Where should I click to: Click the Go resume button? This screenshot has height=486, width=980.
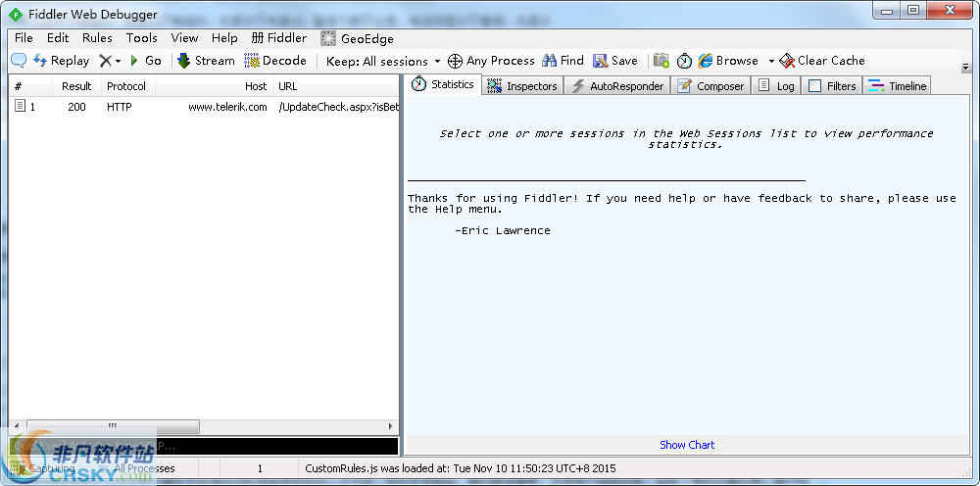click(146, 61)
